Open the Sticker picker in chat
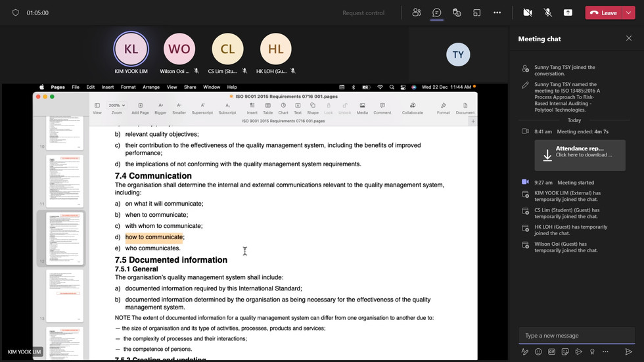 click(x=565, y=351)
